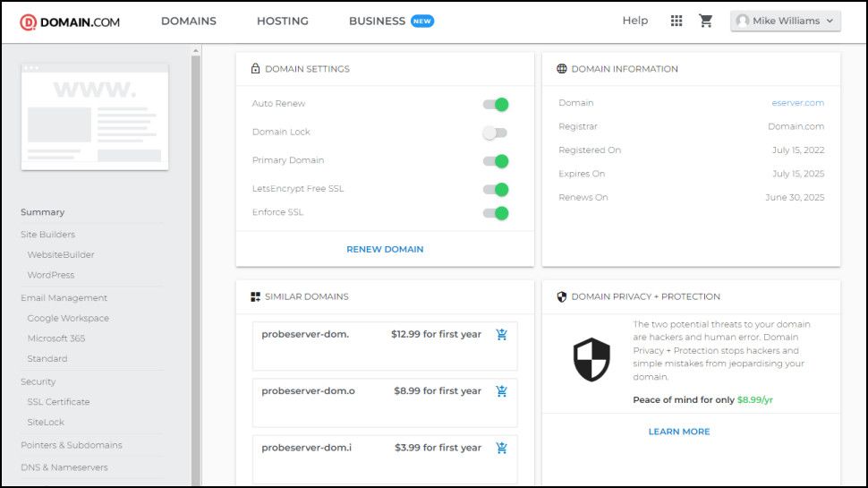The image size is (868, 488).
Task: Click the July 15, 2022 registration date
Action: click(798, 150)
